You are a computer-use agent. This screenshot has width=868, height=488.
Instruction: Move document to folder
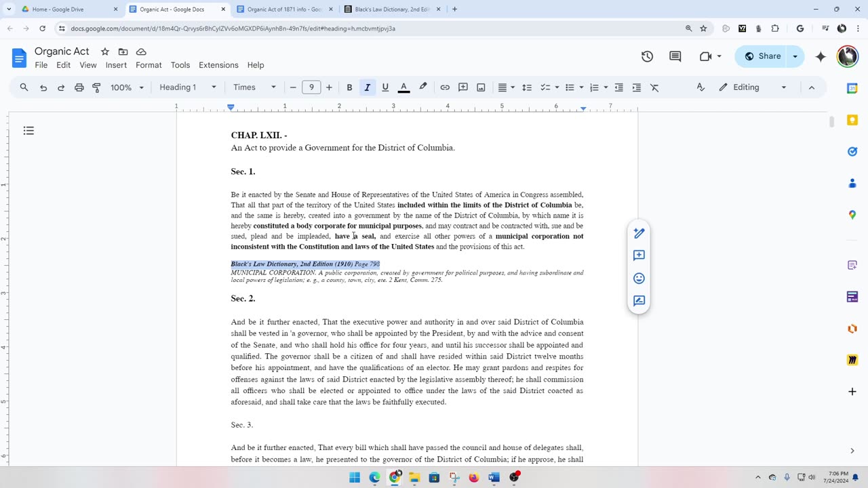123,52
